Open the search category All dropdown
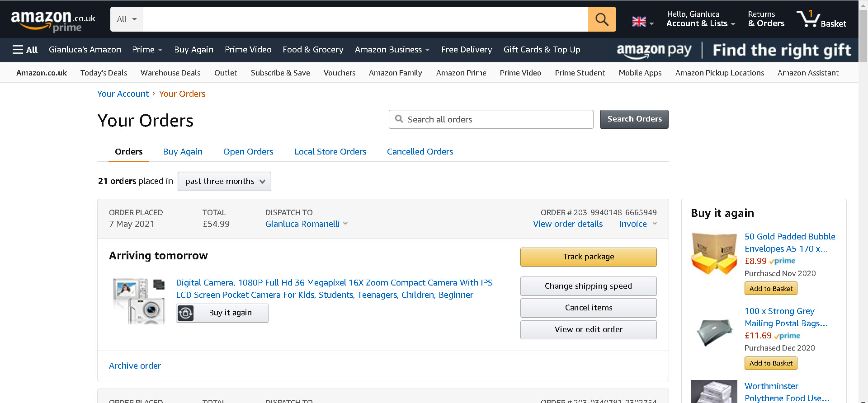This screenshot has height=403, width=868. (x=127, y=19)
